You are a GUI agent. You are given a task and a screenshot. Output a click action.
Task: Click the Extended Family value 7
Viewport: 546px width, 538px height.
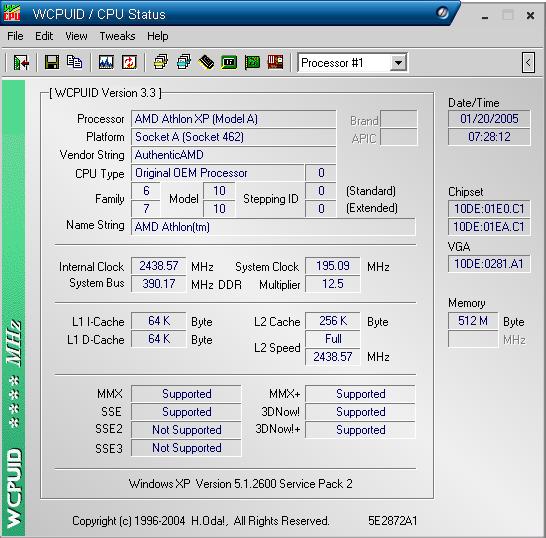tap(146, 209)
